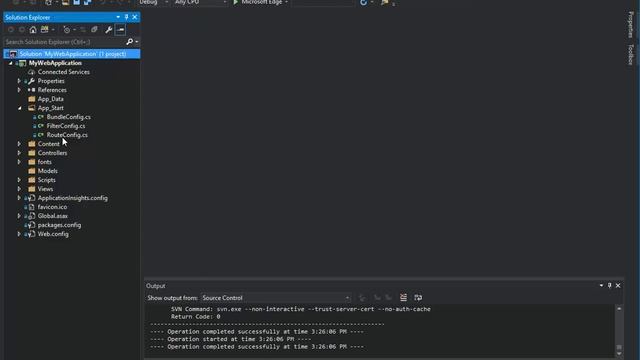Click the Refresh icon in the main toolbar

[x=363, y=2]
